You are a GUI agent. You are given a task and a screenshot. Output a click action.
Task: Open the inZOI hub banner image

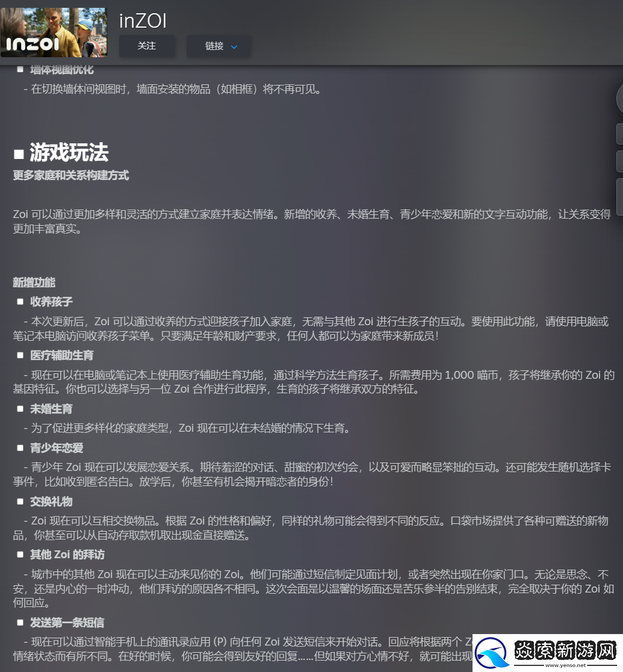(x=54, y=32)
